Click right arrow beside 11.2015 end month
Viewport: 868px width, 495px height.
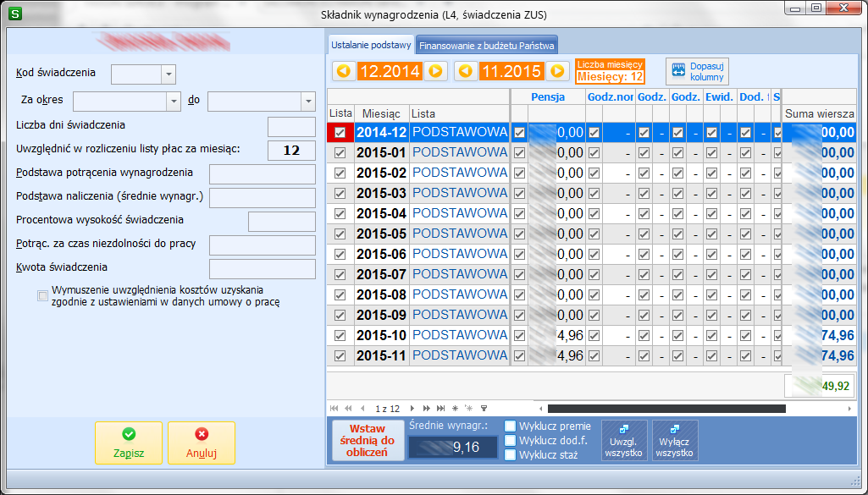click(x=557, y=71)
